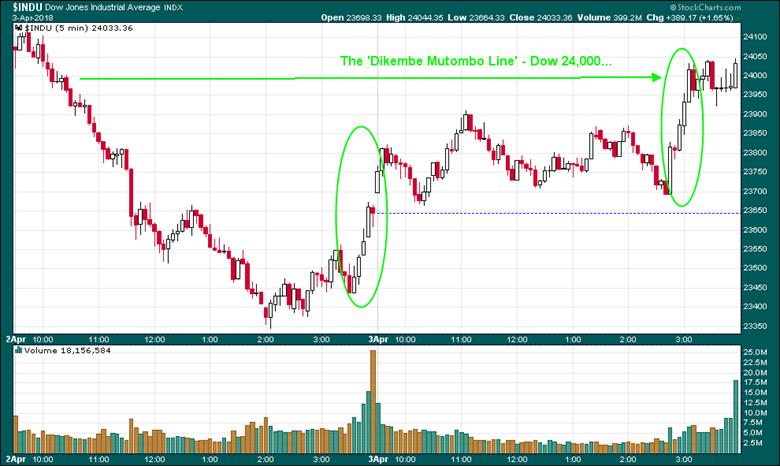The image size is (780, 466).
Task: Click the 25.0M label on volume axis
Action: (x=757, y=353)
